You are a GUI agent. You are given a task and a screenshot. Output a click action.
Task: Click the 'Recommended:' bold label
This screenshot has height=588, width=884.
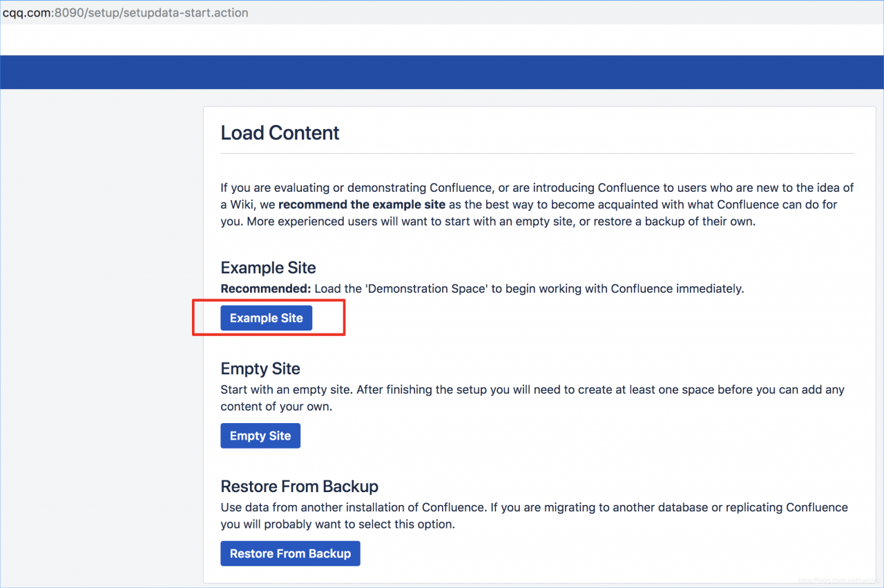point(266,288)
